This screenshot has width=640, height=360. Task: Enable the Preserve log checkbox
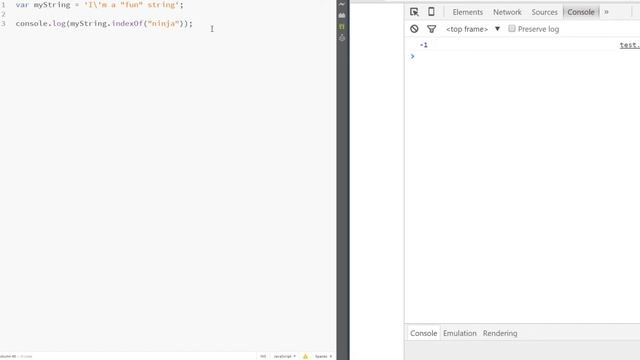(512, 29)
